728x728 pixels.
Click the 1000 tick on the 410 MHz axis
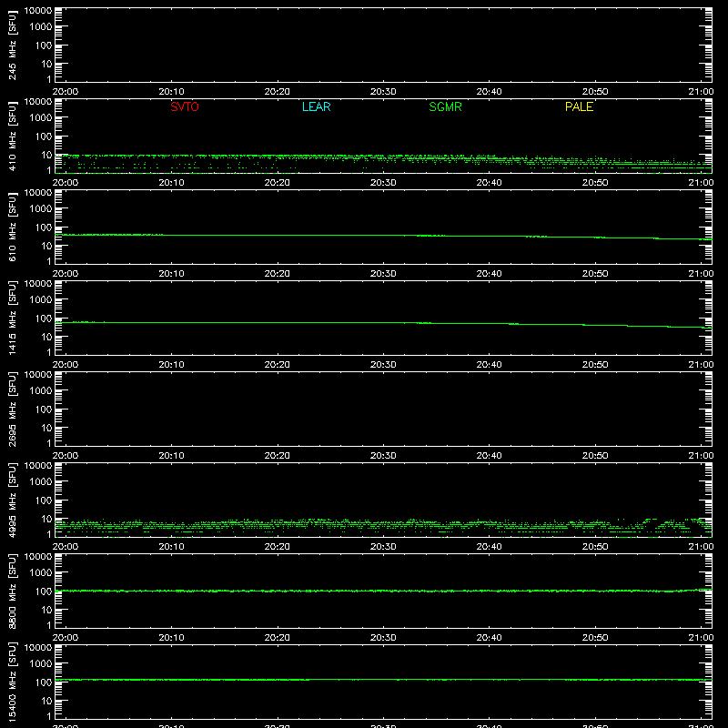click(x=41, y=118)
